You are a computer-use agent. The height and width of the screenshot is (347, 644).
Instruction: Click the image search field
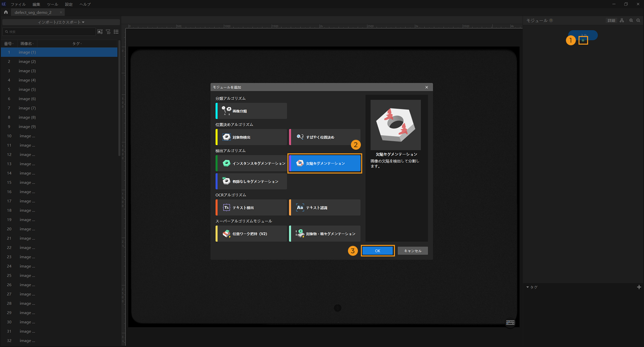[x=49, y=32]
